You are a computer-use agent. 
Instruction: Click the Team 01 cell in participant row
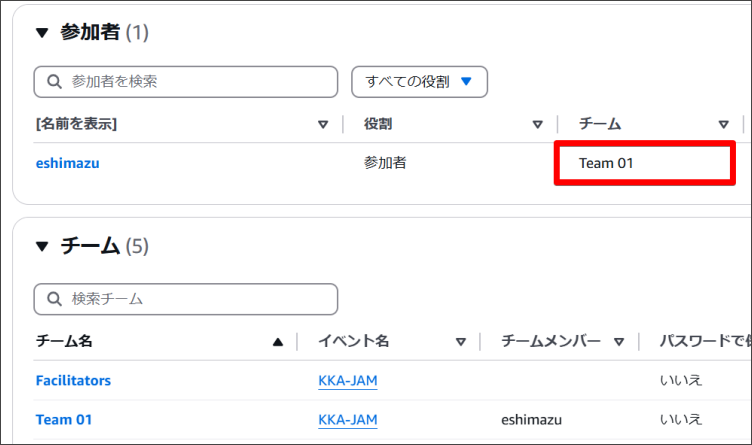point(606,163)
